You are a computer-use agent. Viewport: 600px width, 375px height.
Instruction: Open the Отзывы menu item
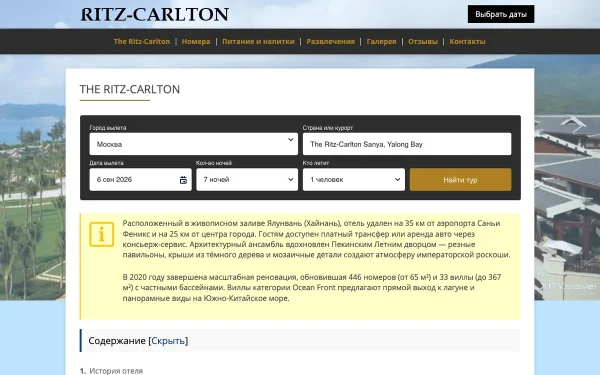(423, 41)
